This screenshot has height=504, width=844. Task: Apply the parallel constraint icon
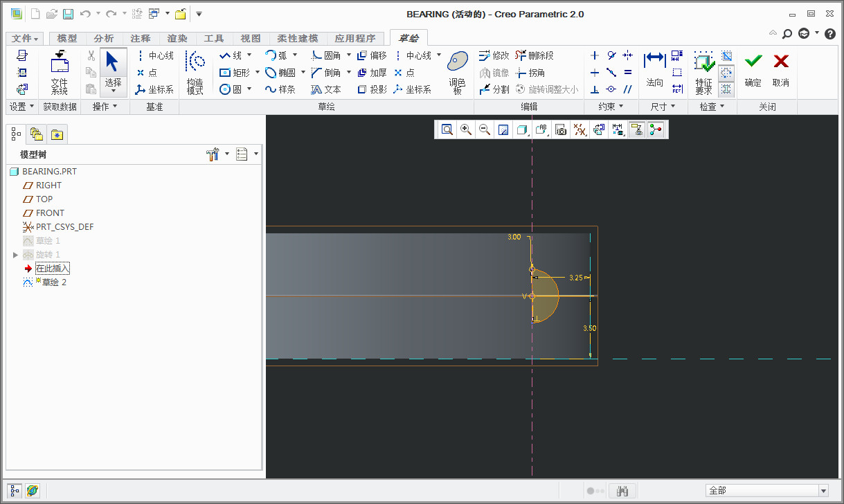click(x=627, y=89)
